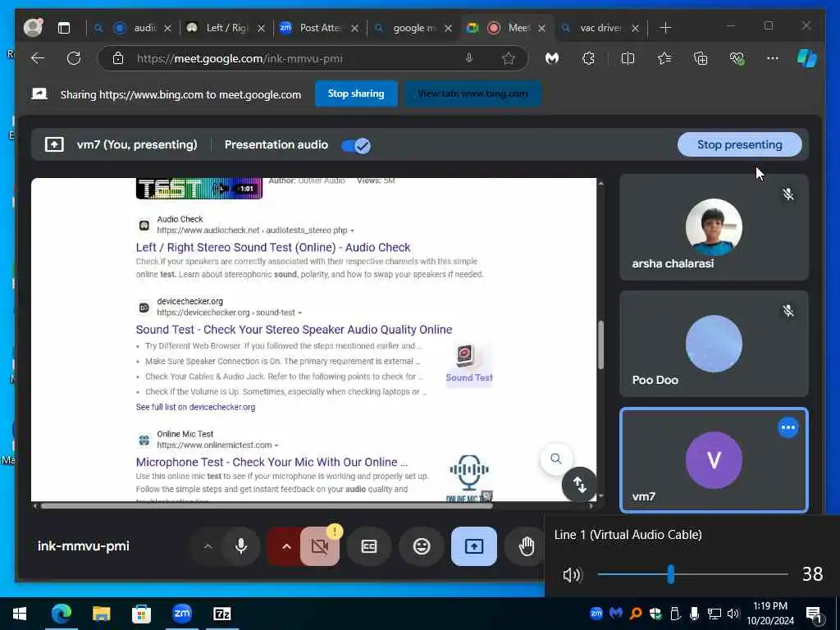Open the notification center icon

(815, 614)
